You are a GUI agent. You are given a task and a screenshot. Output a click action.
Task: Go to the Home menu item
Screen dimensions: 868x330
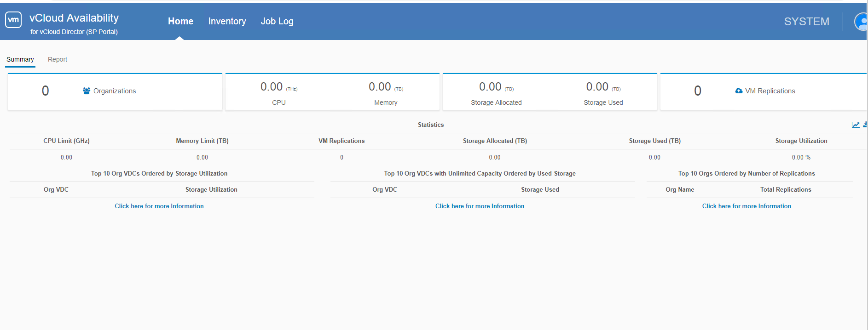coord(180,21)
